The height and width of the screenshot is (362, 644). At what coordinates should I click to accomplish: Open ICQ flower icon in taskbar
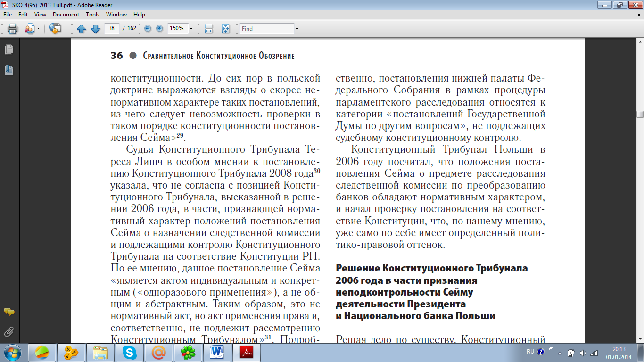click(x=189, y=352)
